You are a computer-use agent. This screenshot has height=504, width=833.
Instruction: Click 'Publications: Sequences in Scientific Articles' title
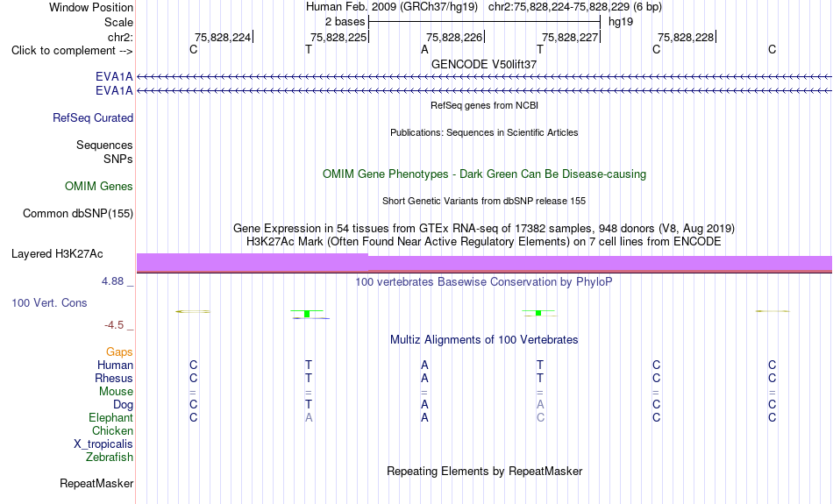484,132
